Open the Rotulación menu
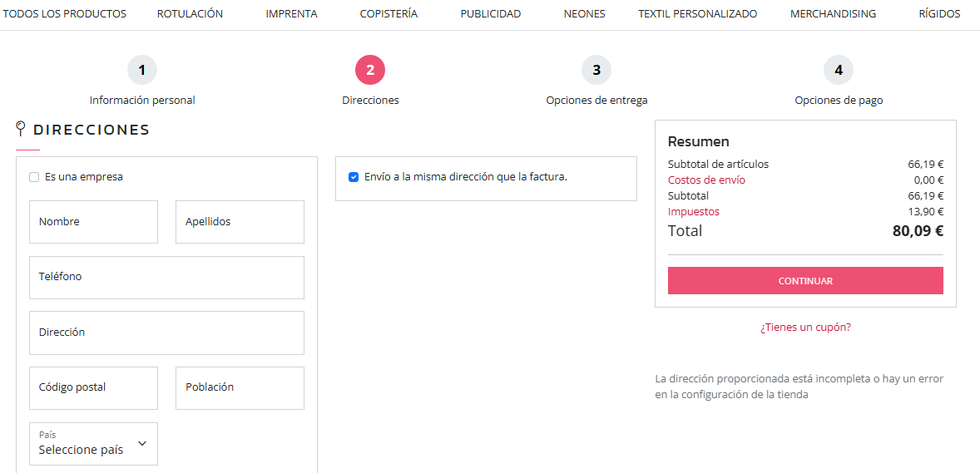The height and width of the screenshot is (473, 980). 190,14
